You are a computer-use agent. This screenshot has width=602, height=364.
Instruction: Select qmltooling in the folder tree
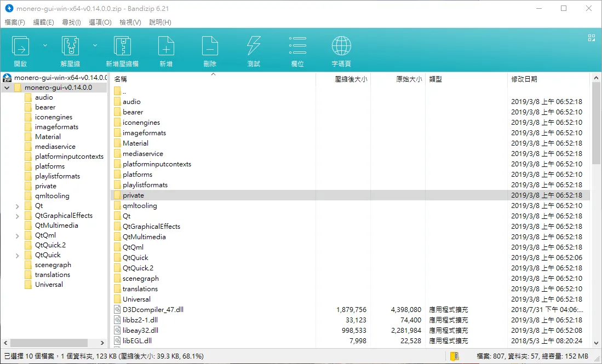pyautogui.click(x=52, y=196)
